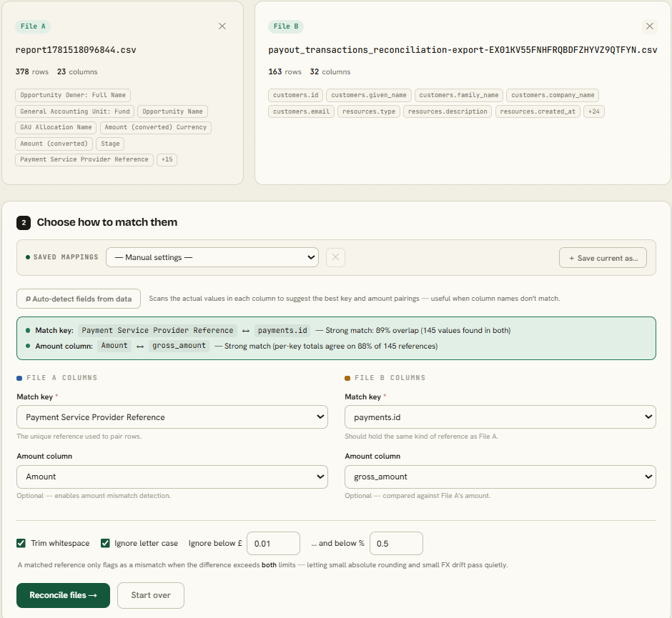The width and height of the screenshot is (672, 618).
Task: Remove File A with its close icon
Action: 222,26
